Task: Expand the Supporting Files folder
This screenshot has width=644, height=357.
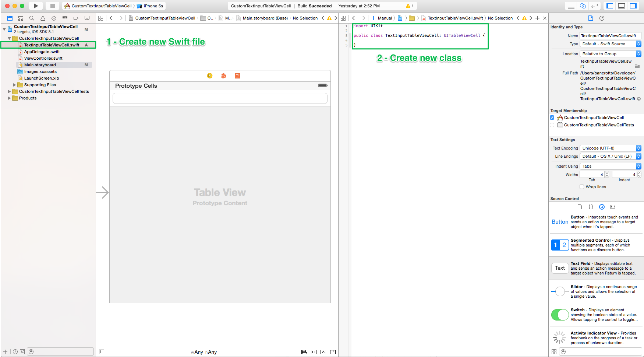Action: point(15,85)
